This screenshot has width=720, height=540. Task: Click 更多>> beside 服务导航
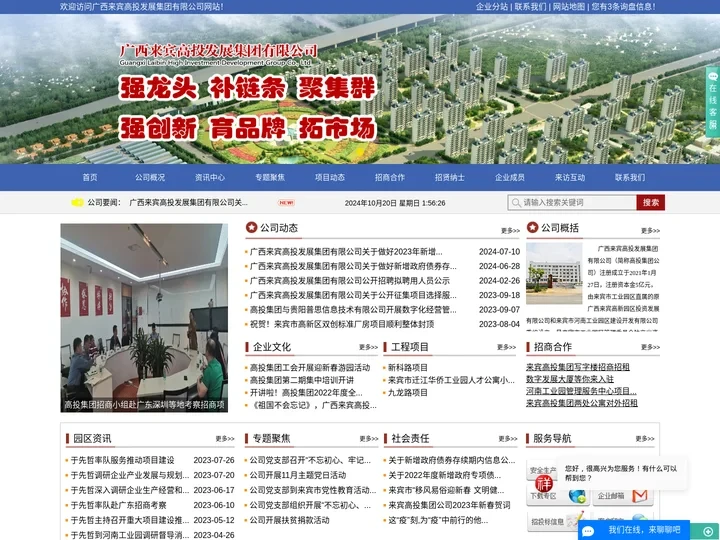click(x=645, y=439)
